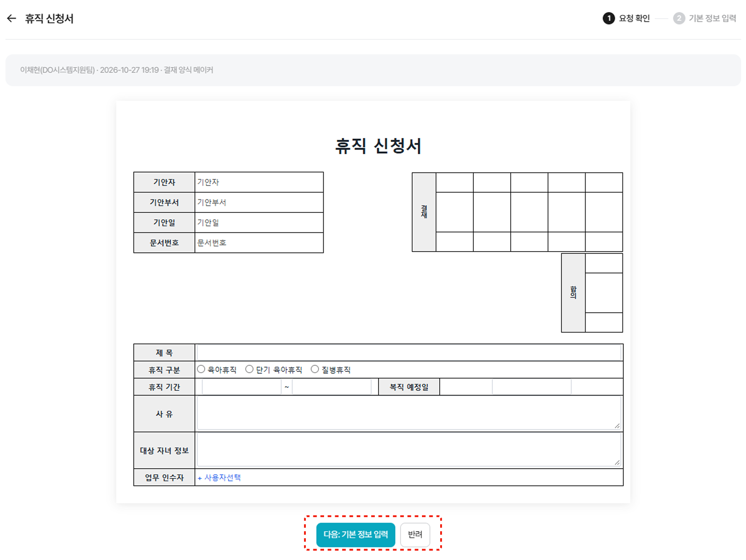Focus the 사 유 reason text area
Screen dimensions: 746x560
pyautogui.click(x=409, y=413)
